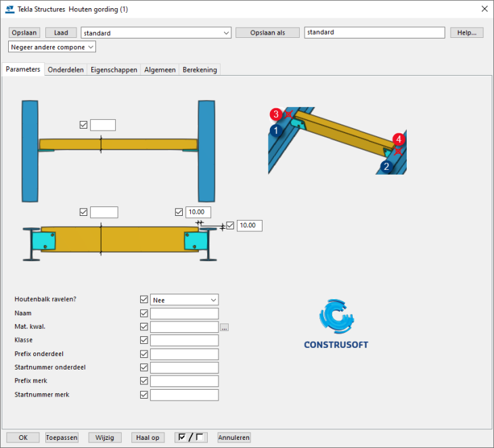Open material browse button next to Mat. kwal.
494x448 pixels.
tap(225, 328)
